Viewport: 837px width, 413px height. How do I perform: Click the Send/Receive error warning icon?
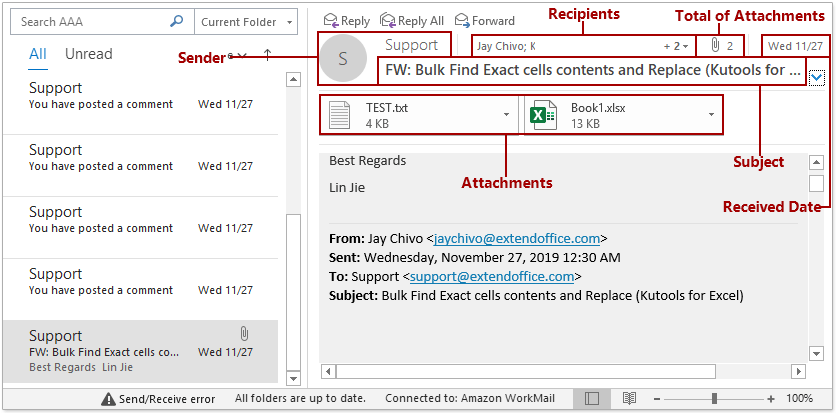pos(108,399)
